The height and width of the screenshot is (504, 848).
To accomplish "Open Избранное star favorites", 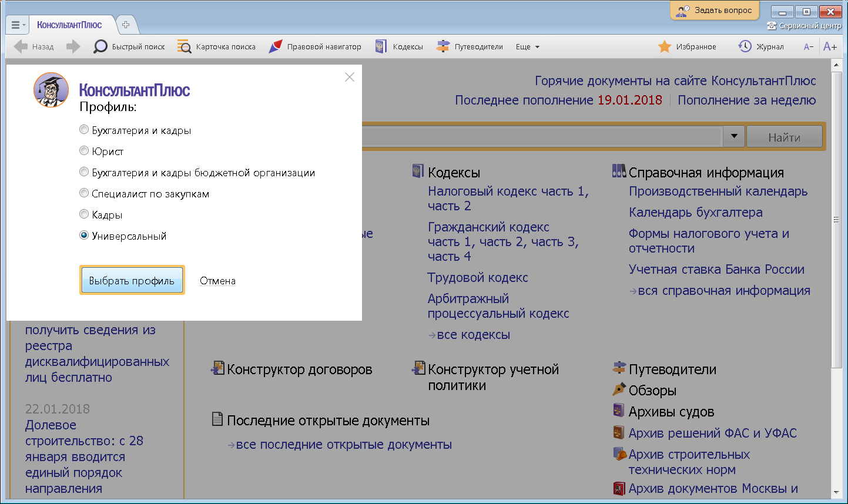I will pos(687,46).
